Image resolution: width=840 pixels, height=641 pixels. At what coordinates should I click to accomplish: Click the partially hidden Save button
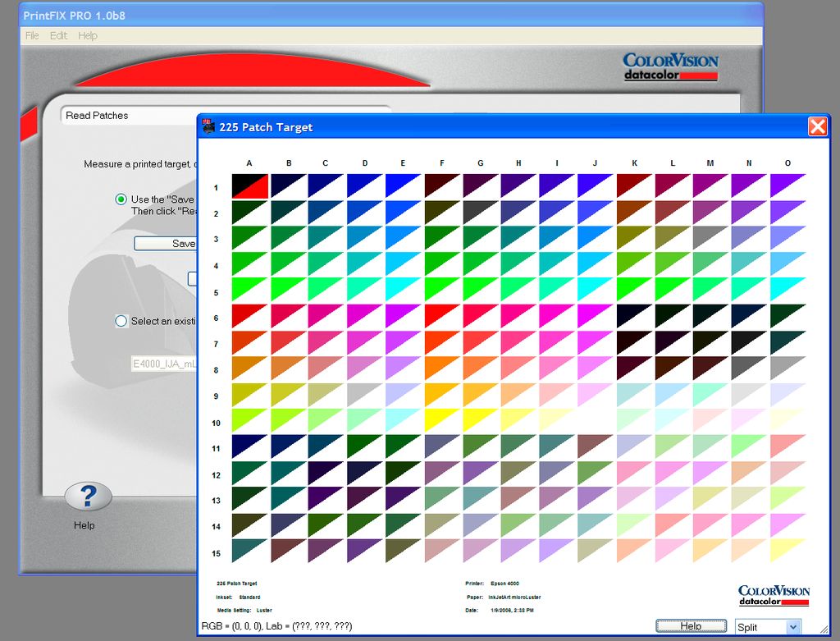click(x=166, y=243)
